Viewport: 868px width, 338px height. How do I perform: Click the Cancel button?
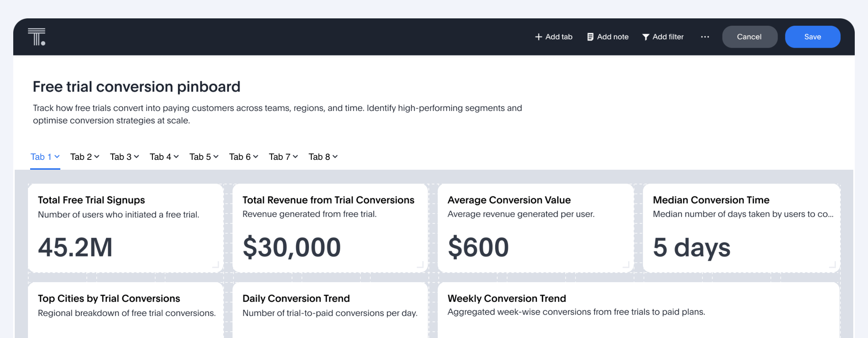pos(750,37)
